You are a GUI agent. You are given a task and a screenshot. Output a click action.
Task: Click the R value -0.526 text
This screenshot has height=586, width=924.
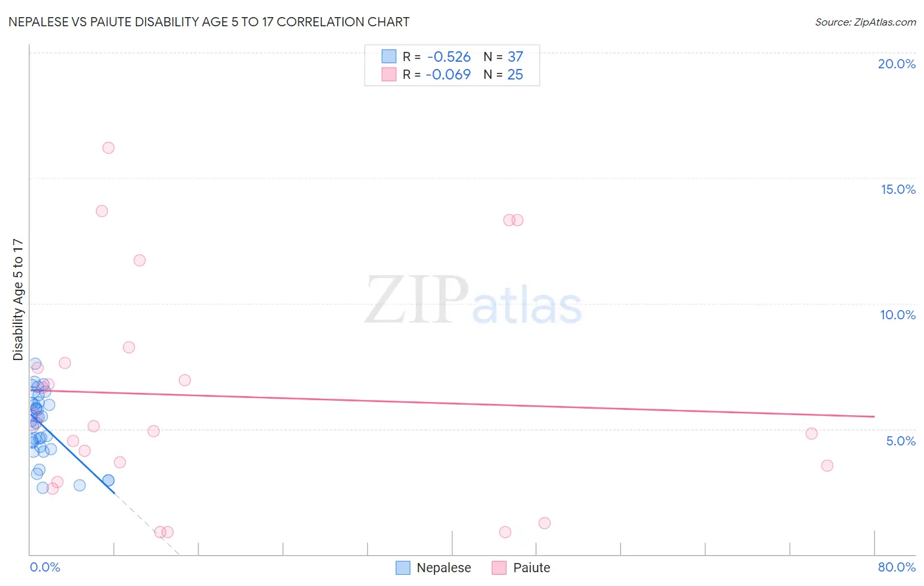click(449, 56)
